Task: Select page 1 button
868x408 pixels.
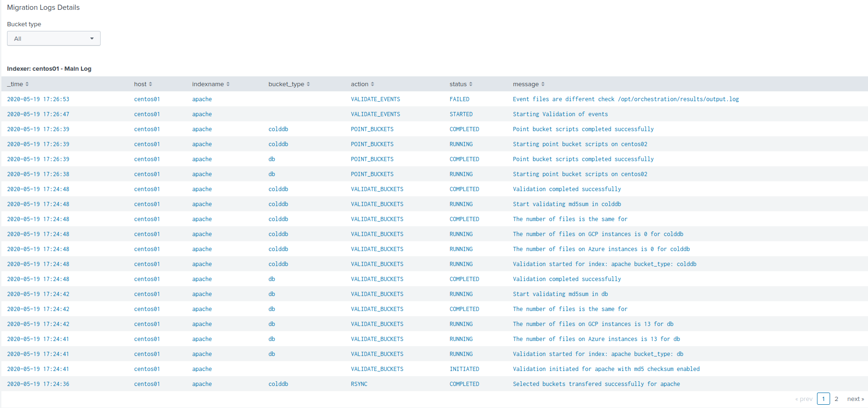Action: coord(824,399)
